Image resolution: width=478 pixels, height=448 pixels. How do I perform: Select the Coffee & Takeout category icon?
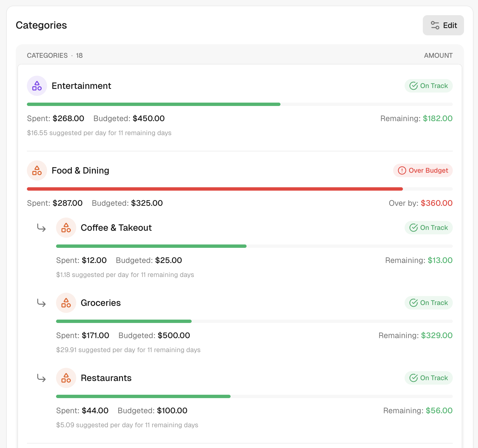[66, 228]
